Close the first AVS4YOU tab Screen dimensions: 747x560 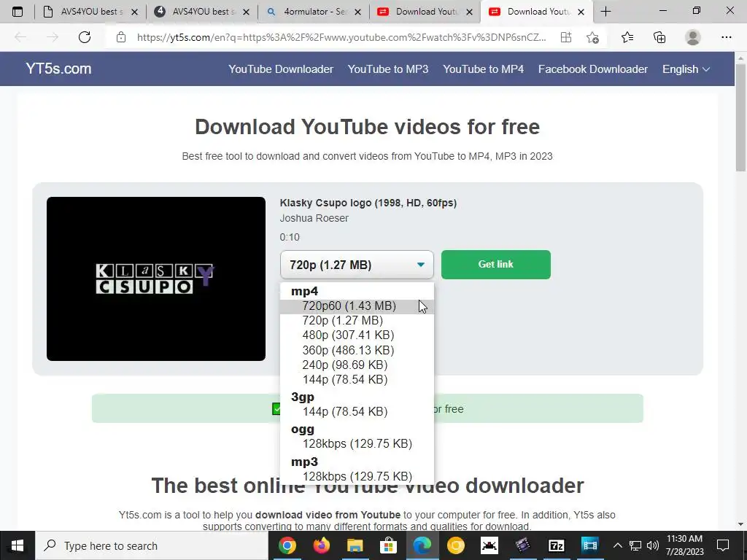click(134, 12)
